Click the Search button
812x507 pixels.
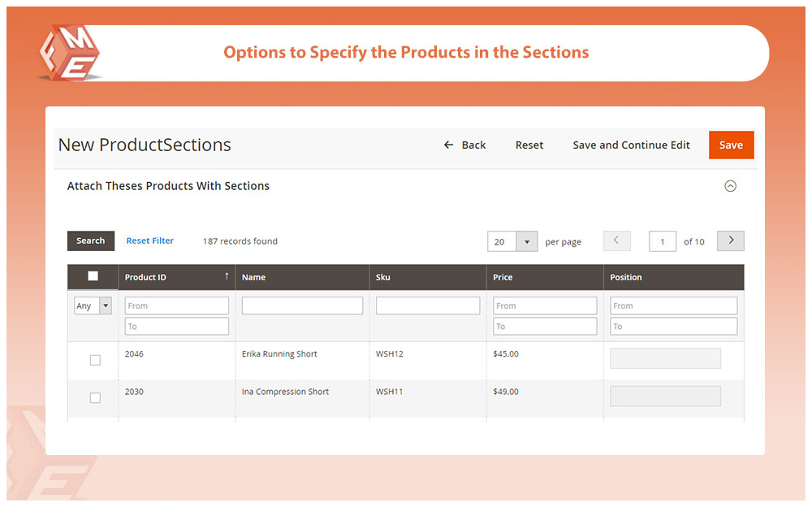click(90, 241)
